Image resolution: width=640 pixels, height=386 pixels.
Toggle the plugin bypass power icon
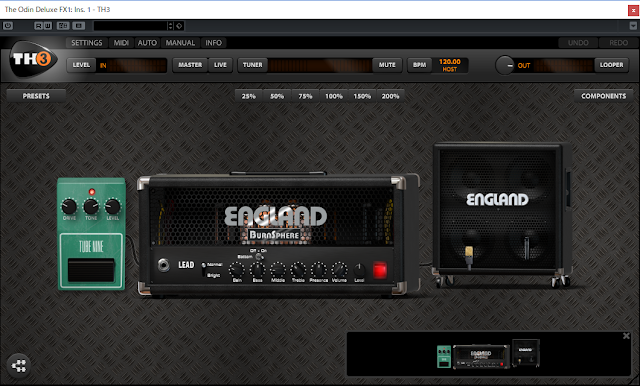pos(8,26)
